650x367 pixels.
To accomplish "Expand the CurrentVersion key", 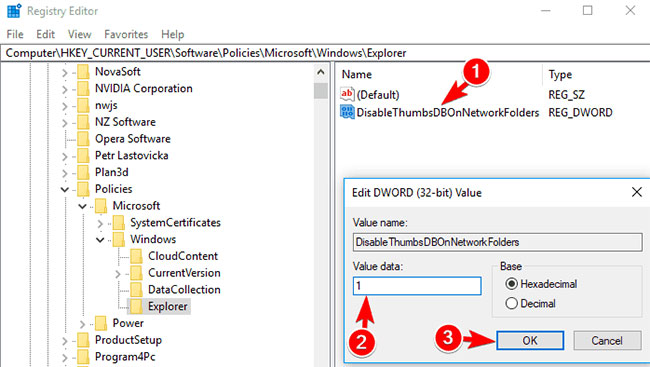I will tap(118, 274).
